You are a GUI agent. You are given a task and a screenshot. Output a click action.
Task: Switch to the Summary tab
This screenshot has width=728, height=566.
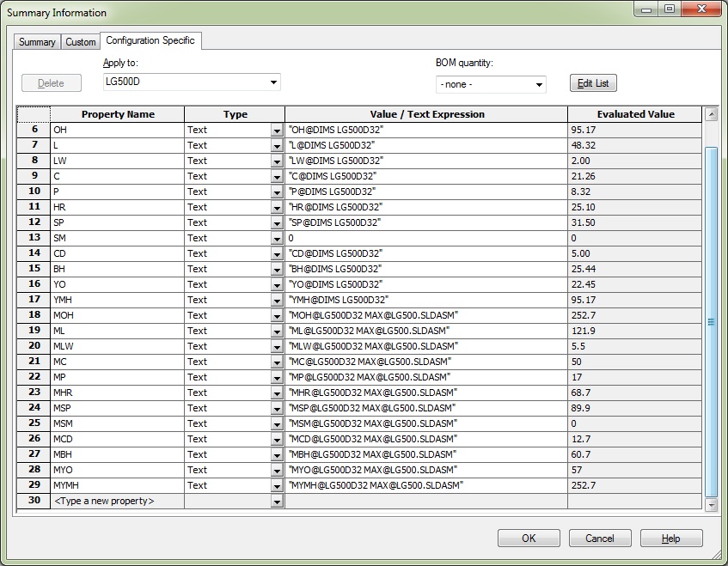37,42
